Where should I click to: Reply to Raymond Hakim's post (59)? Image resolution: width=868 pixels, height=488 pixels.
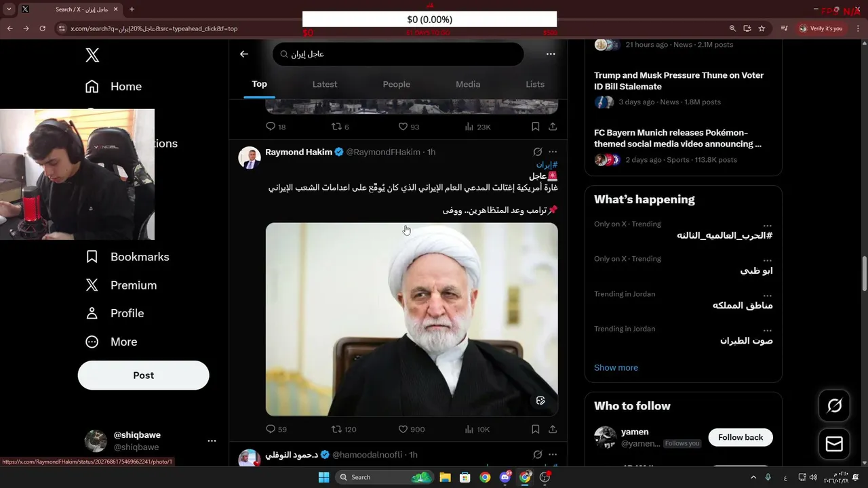pyautogui.click(x=276, y=429)
